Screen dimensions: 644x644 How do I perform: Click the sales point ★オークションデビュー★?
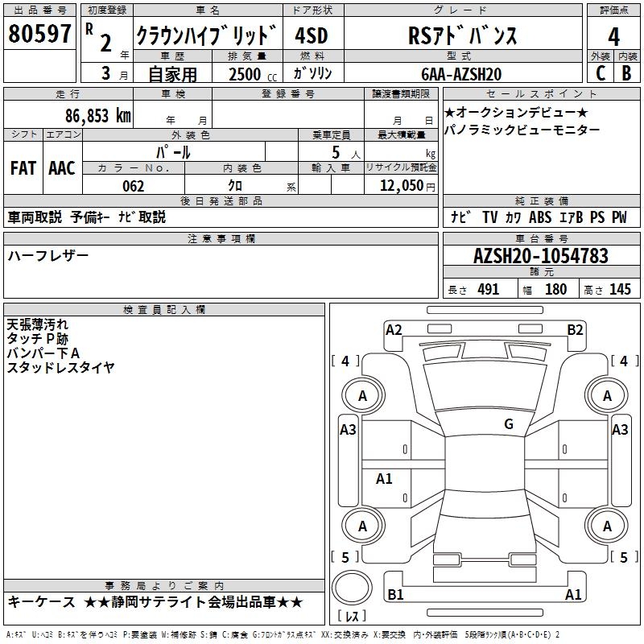click(x=516, y=112)
